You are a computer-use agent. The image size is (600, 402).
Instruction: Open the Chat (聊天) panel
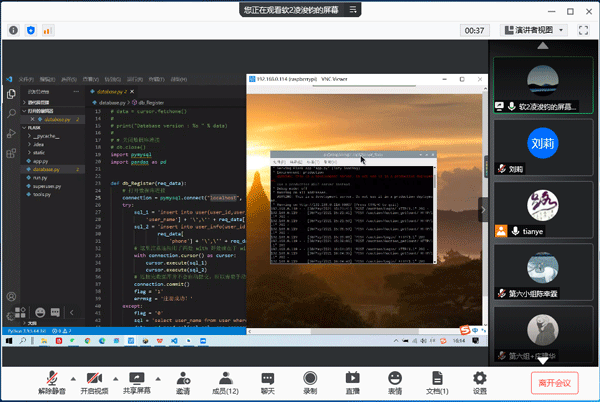click(267, 377)
